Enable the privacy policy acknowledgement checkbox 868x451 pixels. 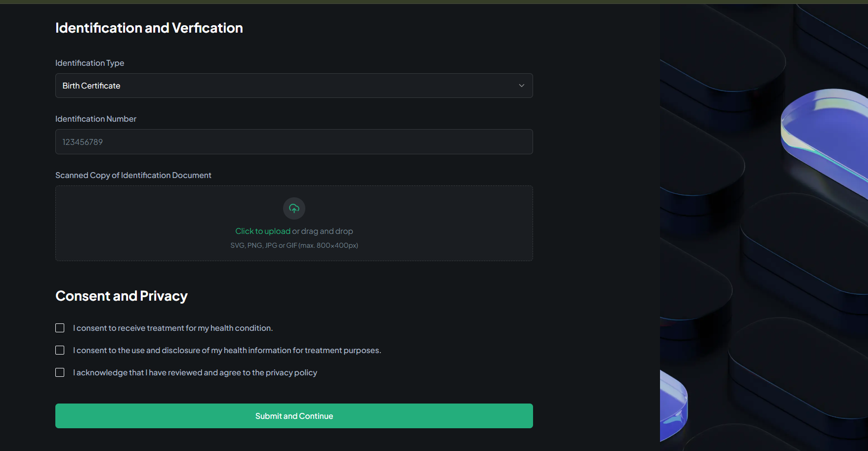coord(60,372)
